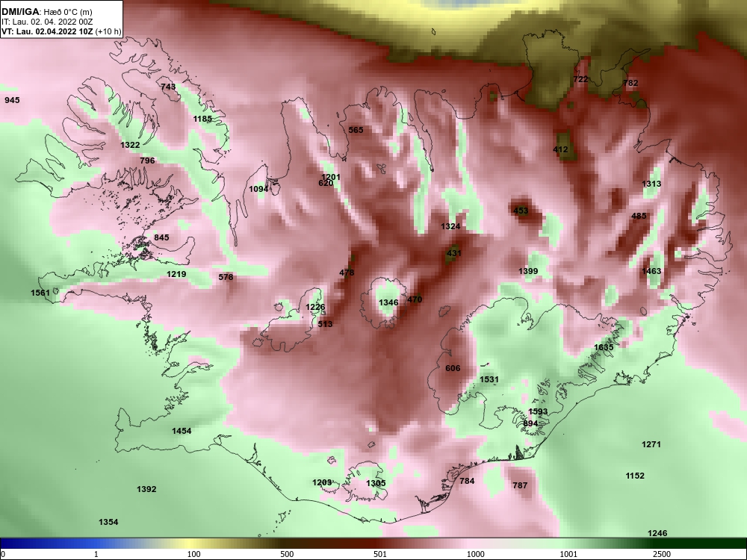Pick the 565 height value
This screenshot has width=747, height=560.
point(356,130)
